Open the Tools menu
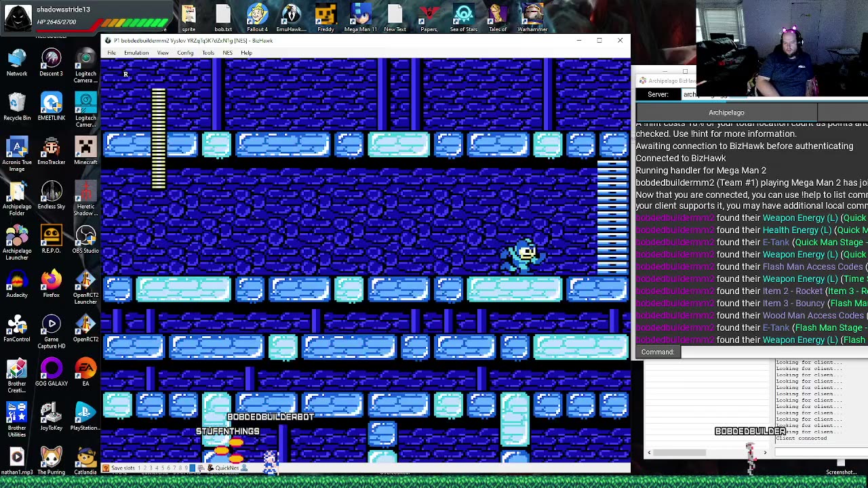This screenshot has height=488, width=868. click(208, 53)
